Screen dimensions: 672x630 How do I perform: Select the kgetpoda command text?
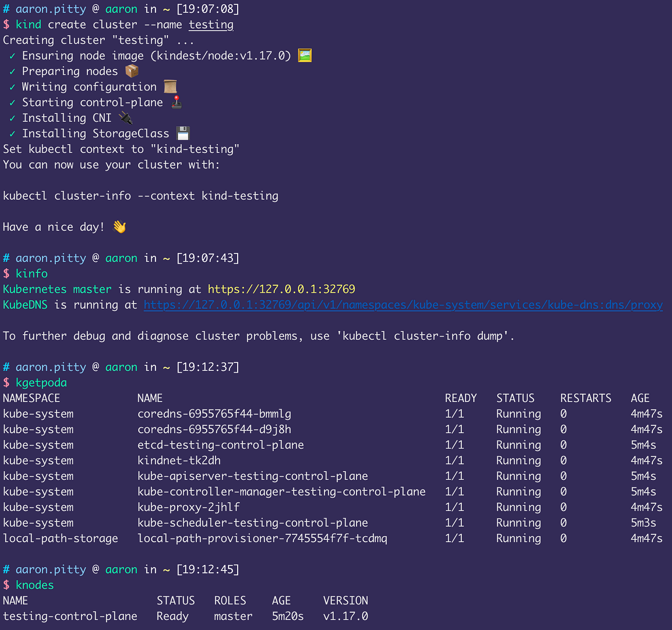pyautogui.click(x=41, y=383)
